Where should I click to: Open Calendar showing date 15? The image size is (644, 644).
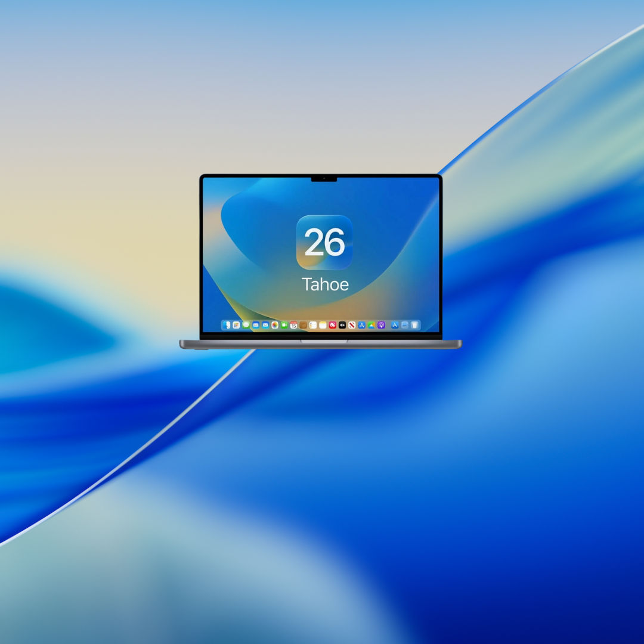tap(293, 325)
